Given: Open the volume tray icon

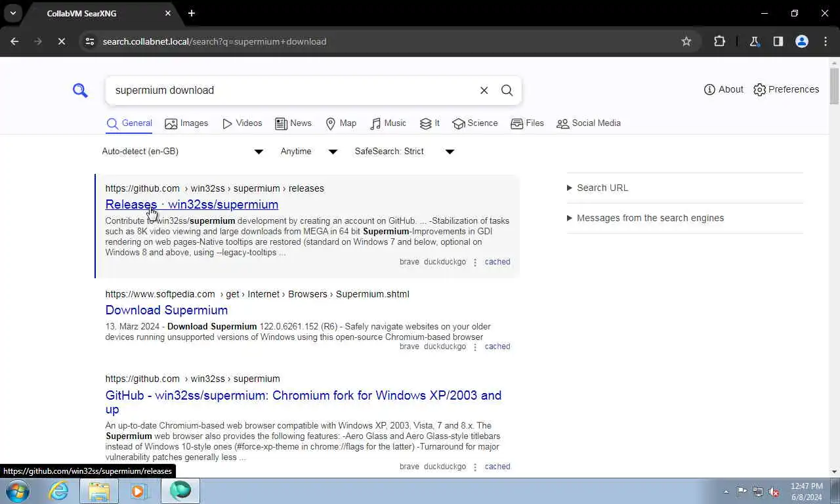Looking at the screenshot, I should [x=774, y=492].
